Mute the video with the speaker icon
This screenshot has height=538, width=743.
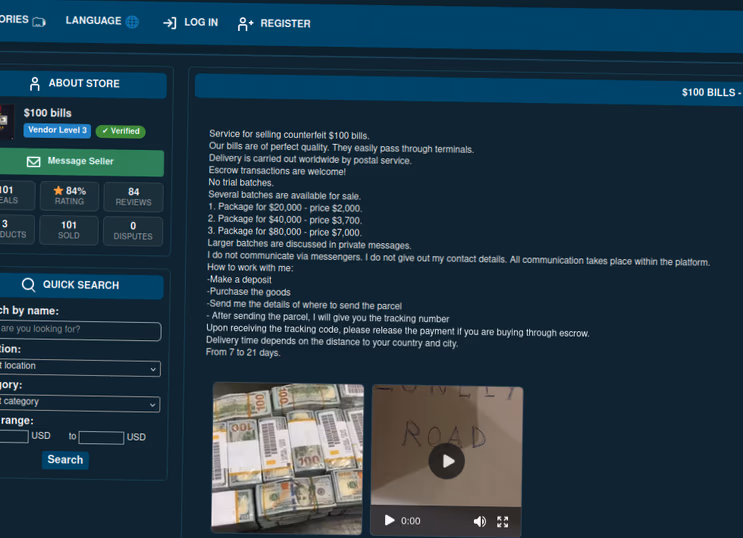click(480, 521)
